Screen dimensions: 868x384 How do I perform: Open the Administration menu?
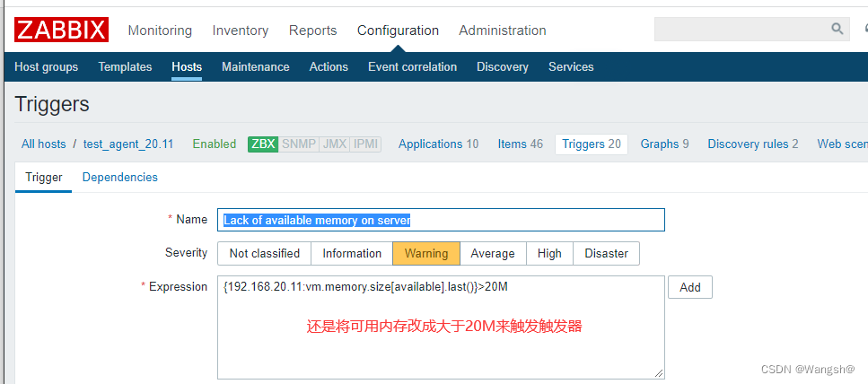(503, 31)
